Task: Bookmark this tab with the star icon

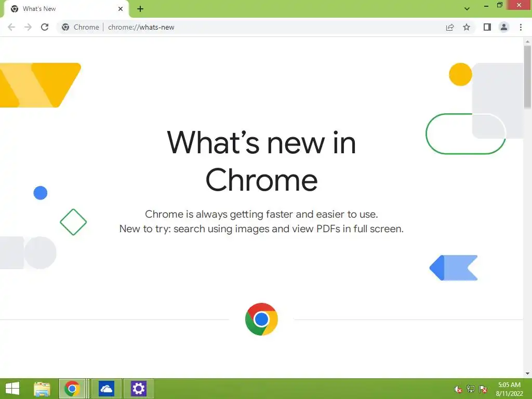Action: 467,27
